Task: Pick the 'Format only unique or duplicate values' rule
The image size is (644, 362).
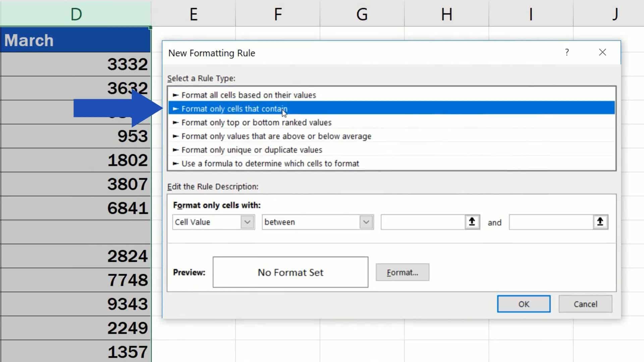Action: click(251, 150)
